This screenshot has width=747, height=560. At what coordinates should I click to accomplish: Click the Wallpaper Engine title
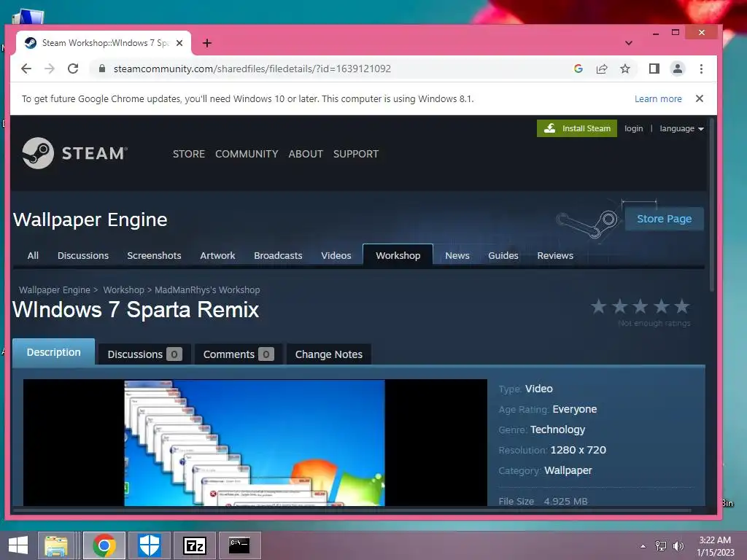pos(90,219)
